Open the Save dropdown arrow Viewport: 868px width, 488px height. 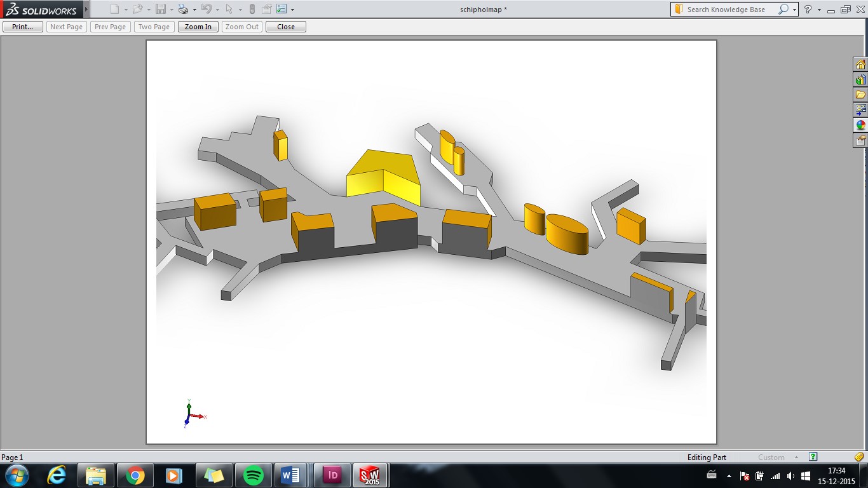point(172,10)
